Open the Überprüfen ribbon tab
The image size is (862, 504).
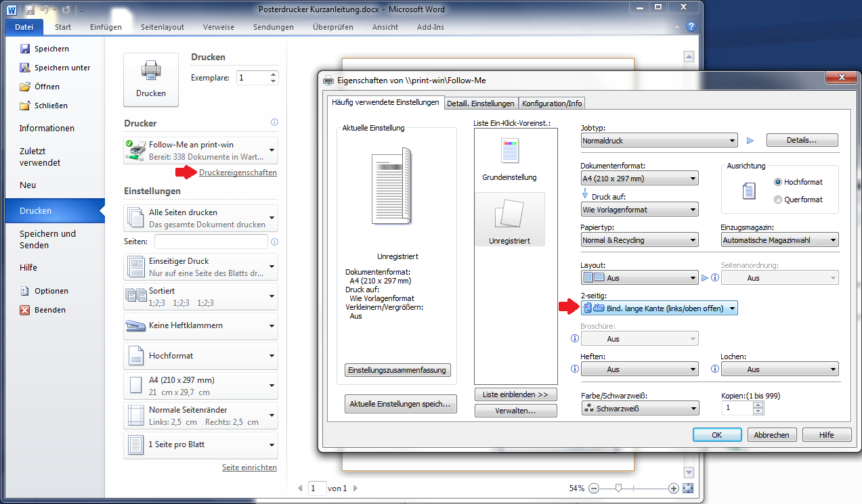(333, 27)
